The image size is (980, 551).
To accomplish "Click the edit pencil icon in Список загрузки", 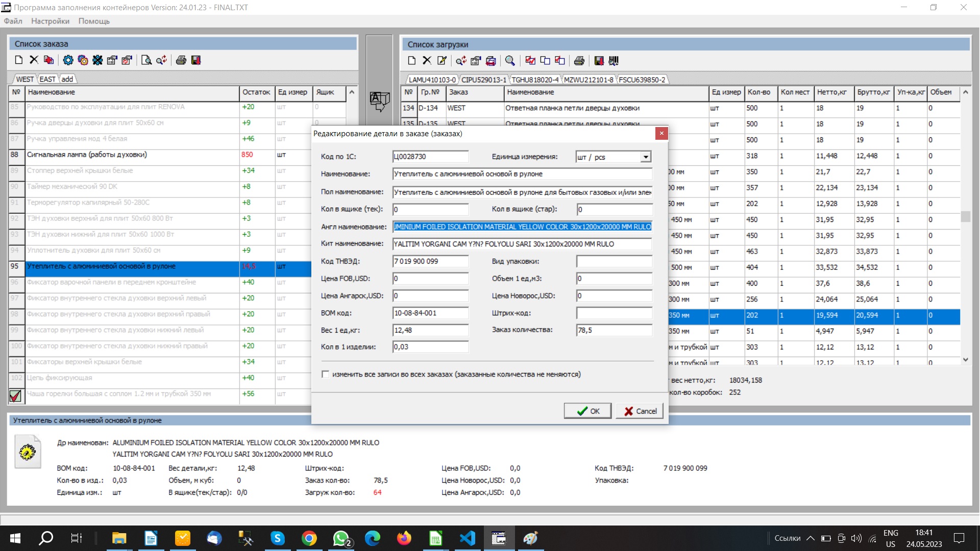I will 442,61.
